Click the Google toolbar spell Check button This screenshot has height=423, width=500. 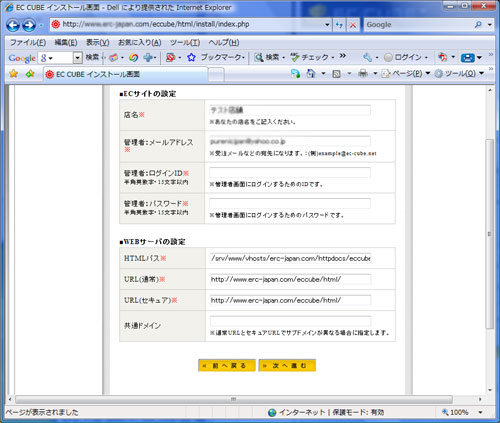[309, 57]
